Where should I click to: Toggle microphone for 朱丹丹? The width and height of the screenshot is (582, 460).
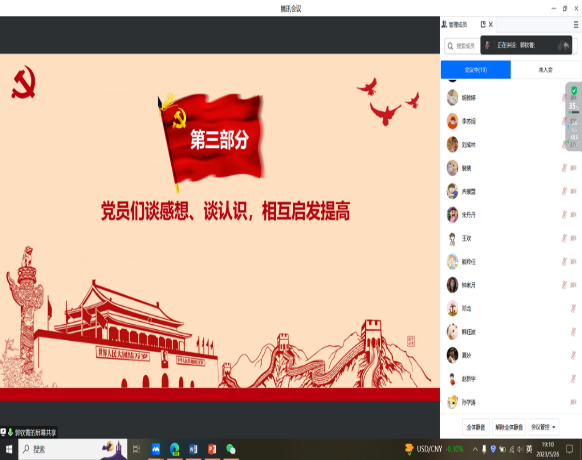(x=564, y=215)
